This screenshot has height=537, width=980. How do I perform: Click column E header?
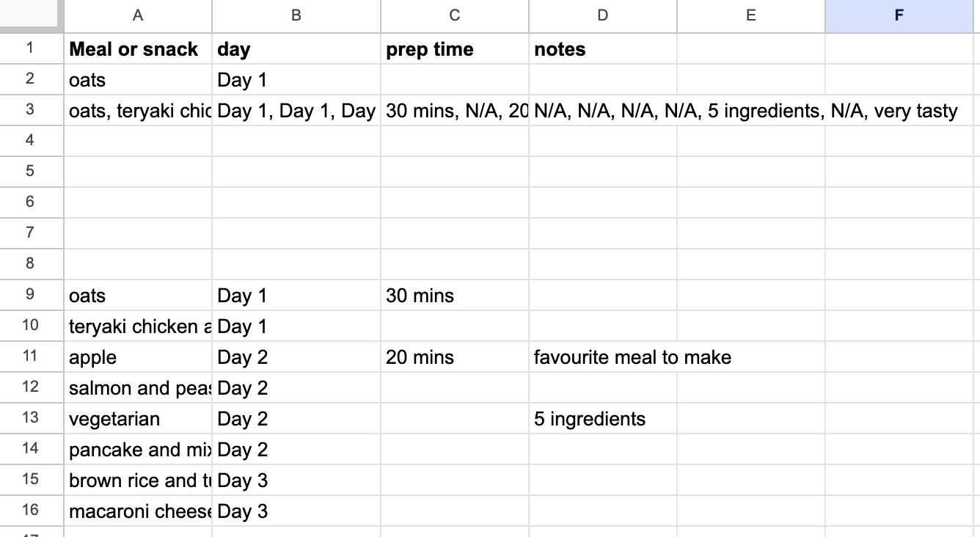(750, 15)
